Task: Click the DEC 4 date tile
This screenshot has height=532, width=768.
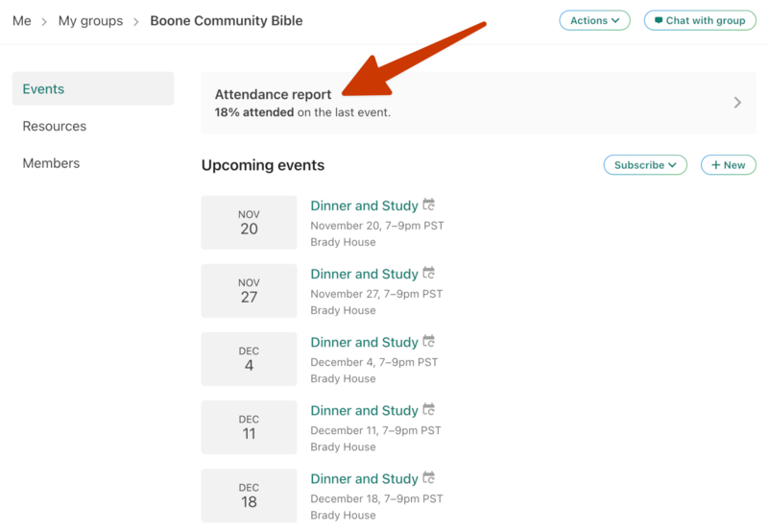Action: coord(249,359)
